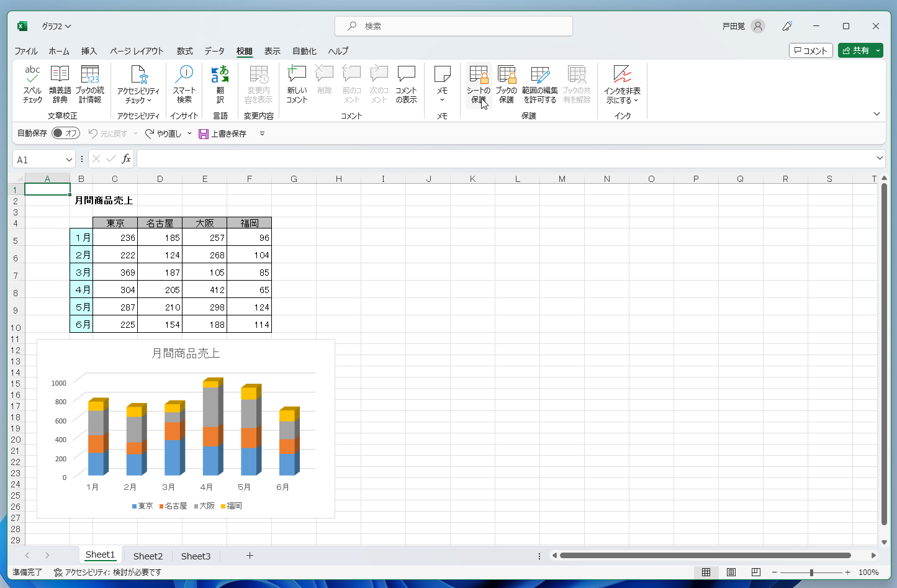This screenshot has height=588, width=897.
Task: Click the 上書き保存 save icon
Action: click(x=204, y=133)
